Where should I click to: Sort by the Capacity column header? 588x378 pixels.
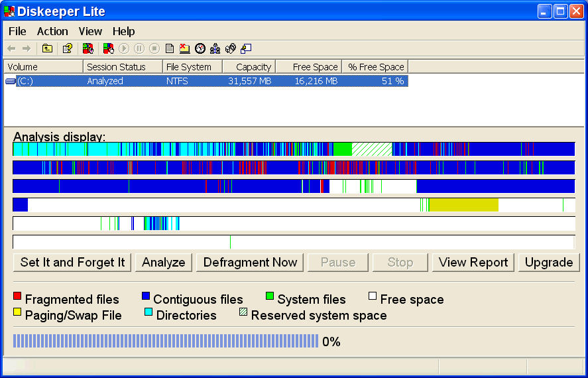[249, 67]
